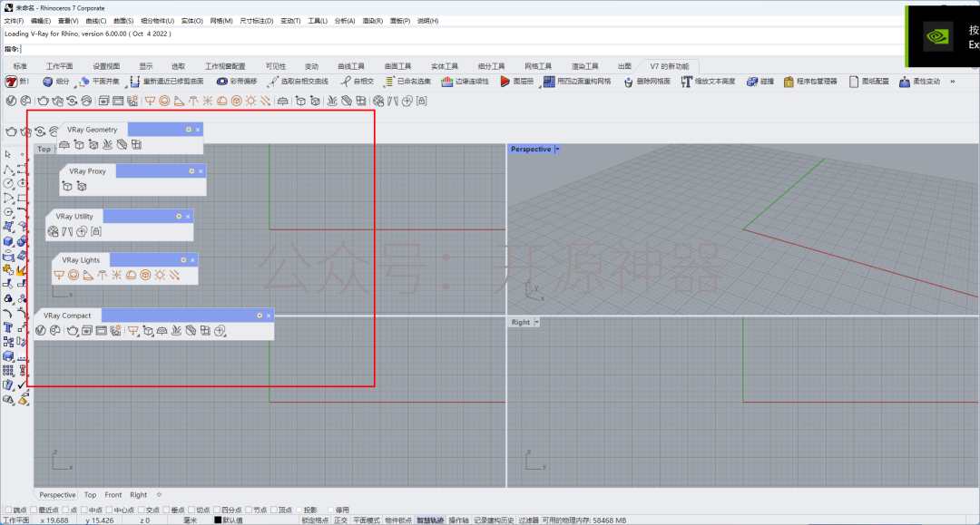Viewport: 980px width, 525px height.
Task: Enable the 最近点 near osnap checkbox
Action: point(34,510)
